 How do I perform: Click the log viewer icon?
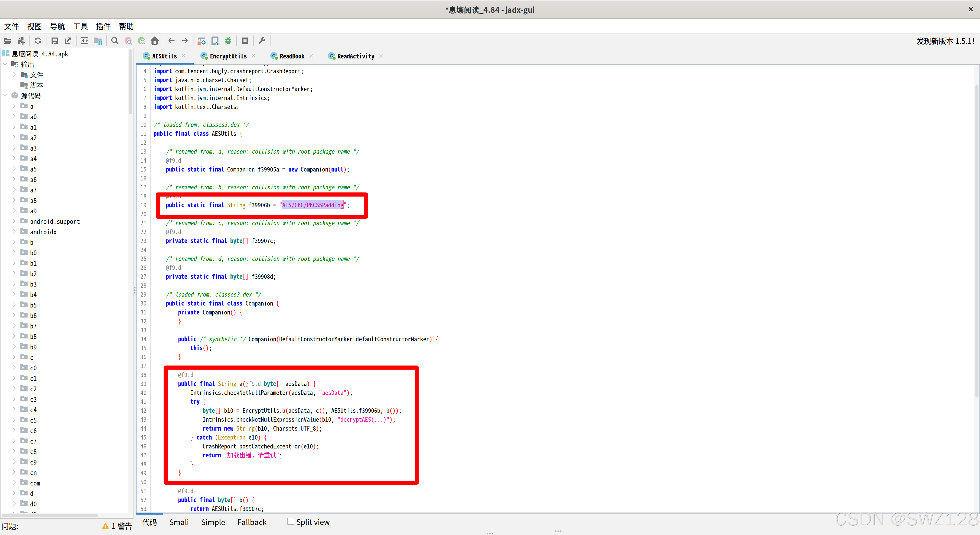pyautogui.click(x=245, y=41)
